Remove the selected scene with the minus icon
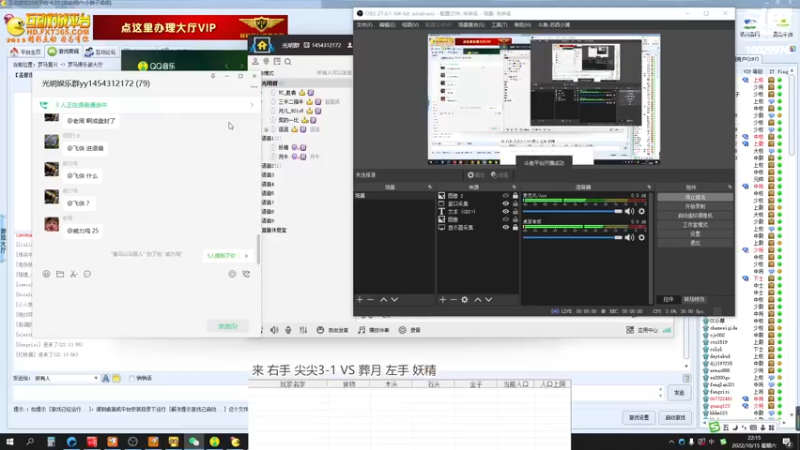This screenshot has height=450, width=800. 371,299
